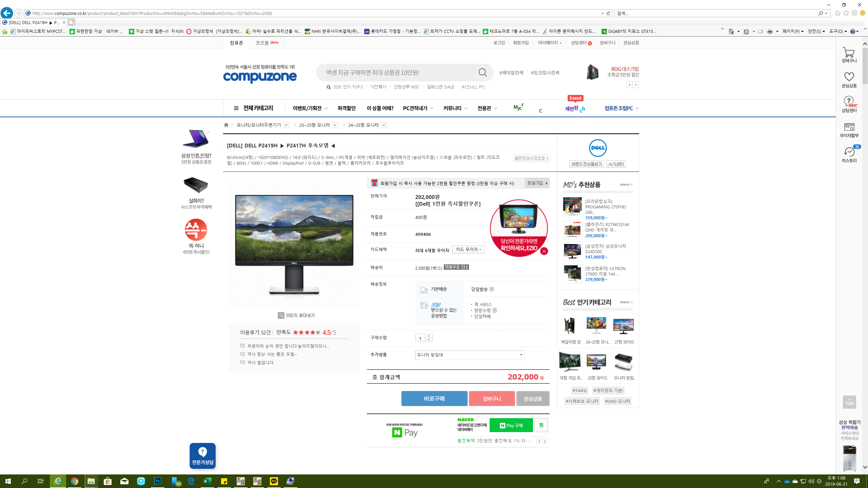Click the 바로구매 button
This screenshot has height=488, width=868.
[434, 399]
